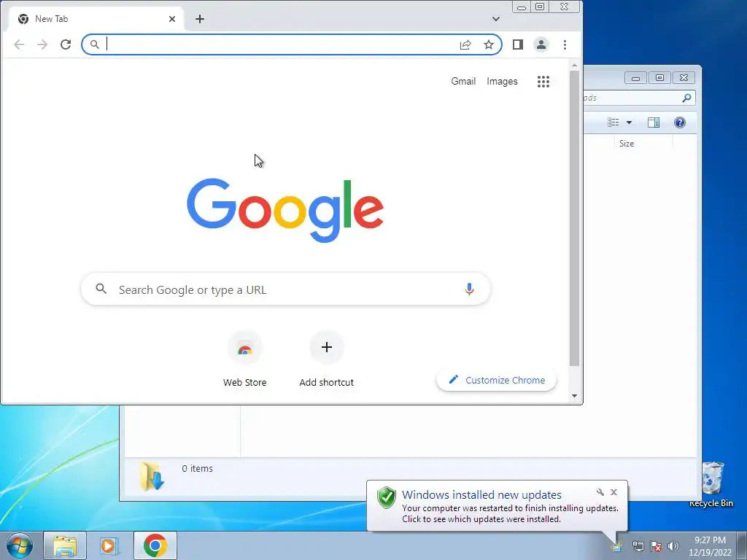Open Explorer help icon
Image resolution: width=747 pixels, height=560 pixels.
[x=680, y=122]
